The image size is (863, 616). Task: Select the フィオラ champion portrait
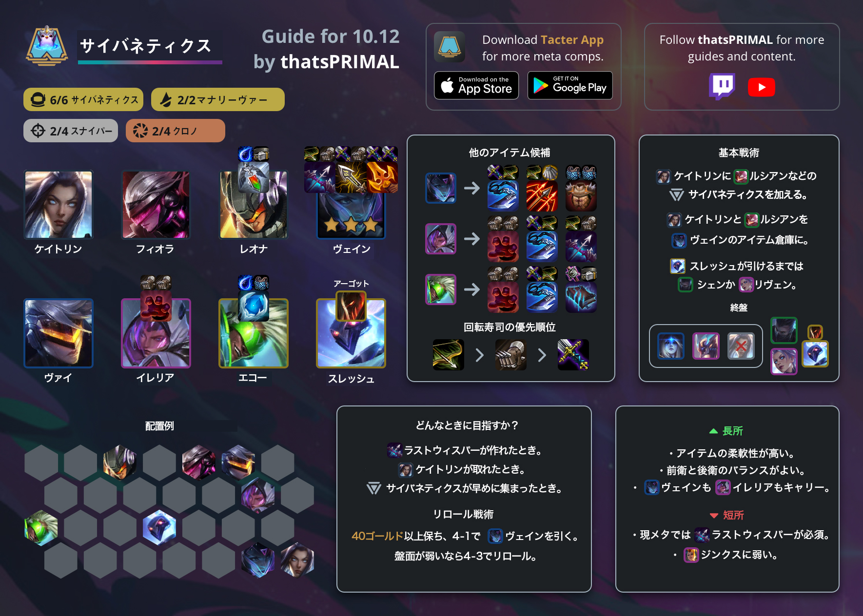(x=156, y=205)
